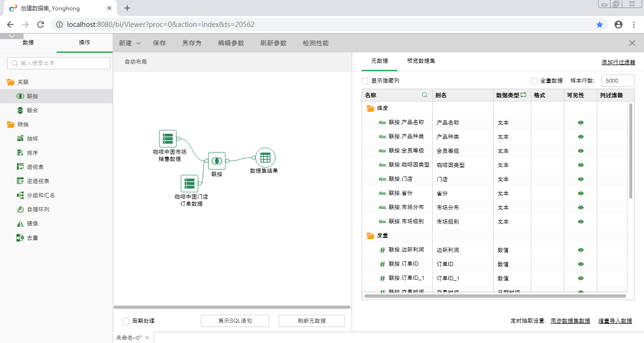
Task: Check the 全量数据 option
Action: tap(534, 81)
